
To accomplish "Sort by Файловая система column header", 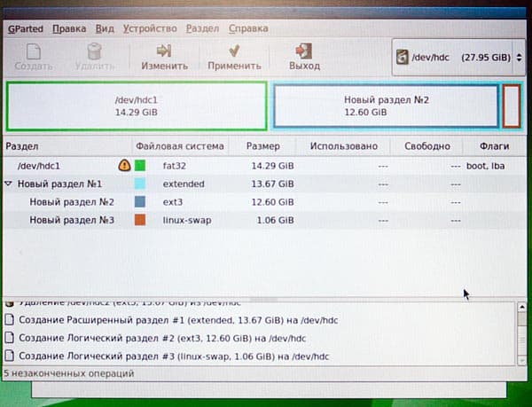I will tap(180, 146).
